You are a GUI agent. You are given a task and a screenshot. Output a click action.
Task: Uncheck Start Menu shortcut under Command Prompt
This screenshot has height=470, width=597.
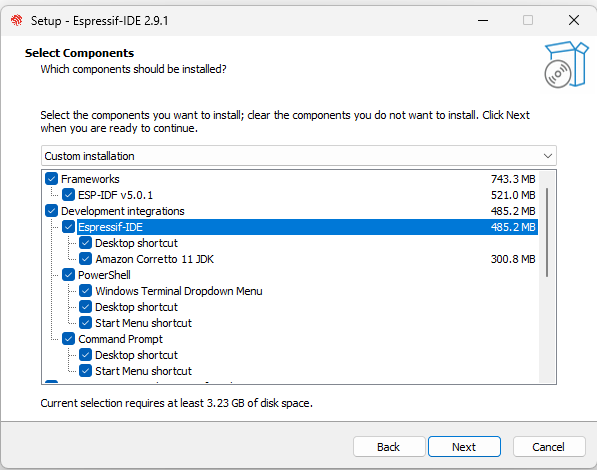coord(86,371)
